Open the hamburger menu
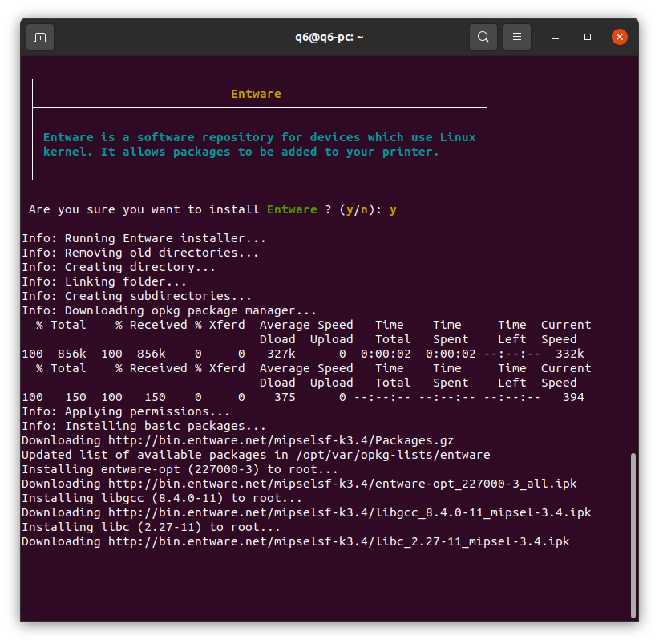Image resolution: width=659 pixels, height=644 pixels. 517,37
